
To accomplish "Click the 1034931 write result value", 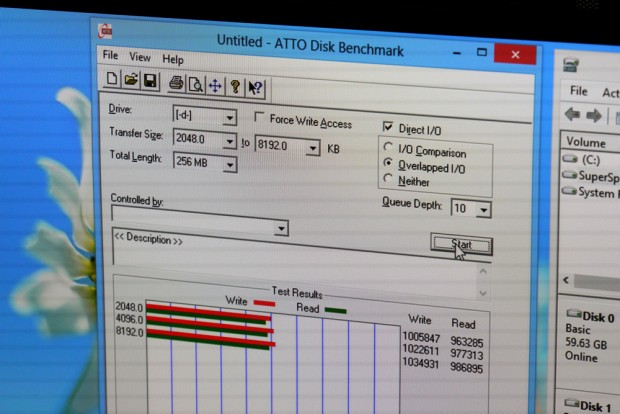I will pos(421,363).
